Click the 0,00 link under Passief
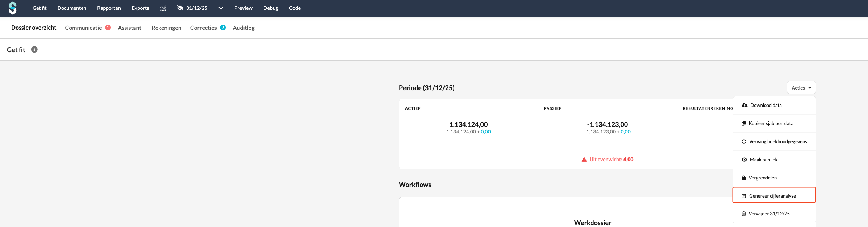Viewport: 868px width, 227px height. 626,132
